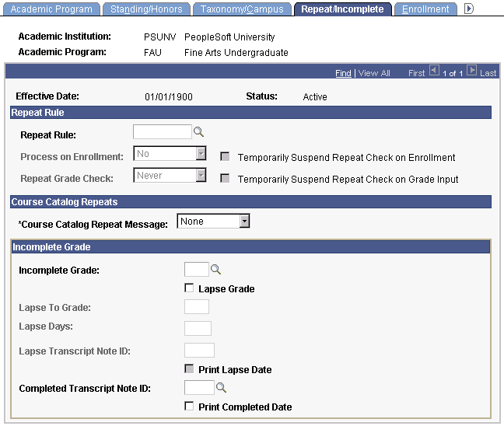Image resolution: width=504 pixels, height=426 pixels.
Task: Go to the next row arrow
Action: click(471, 70)
